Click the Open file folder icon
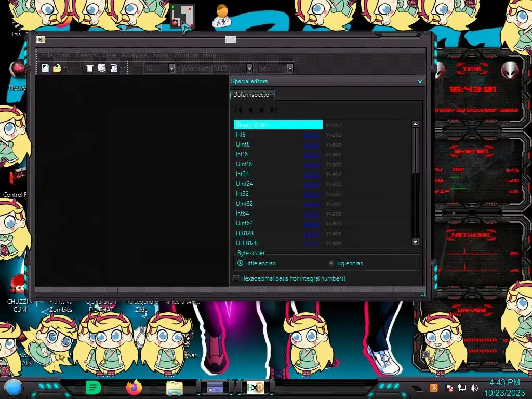Image resolution: width=532 pixels, height=399 pixels. pyautogui.click(x=57, y=68)
